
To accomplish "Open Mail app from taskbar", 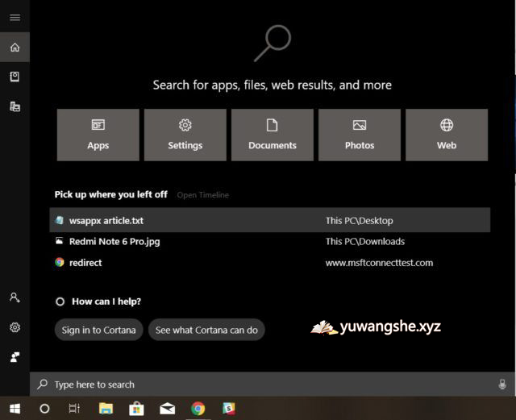I will pyautogui.click(x=167, y=409).
